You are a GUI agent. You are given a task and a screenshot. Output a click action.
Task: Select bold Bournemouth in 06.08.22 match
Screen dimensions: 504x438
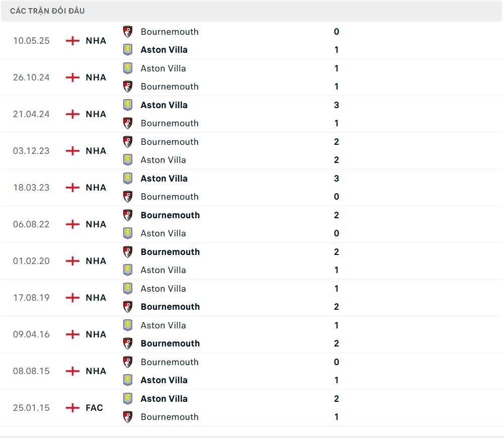[170, 215]
